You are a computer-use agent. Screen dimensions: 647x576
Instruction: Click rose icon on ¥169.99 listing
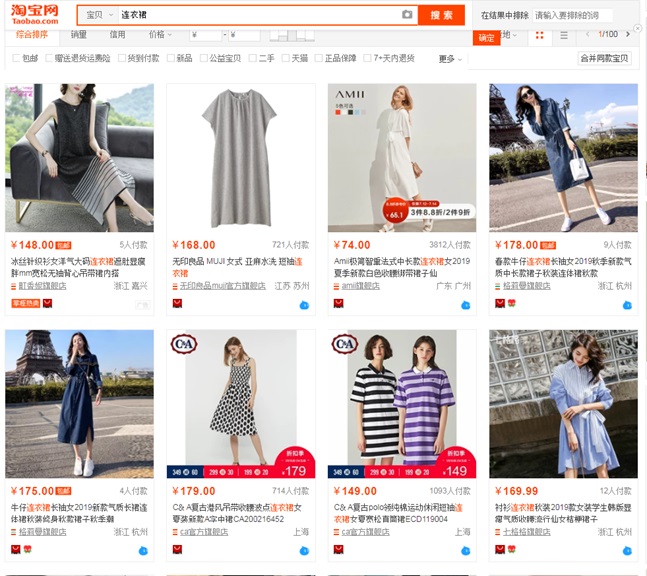pyautogui.click(x=512, y=549)
